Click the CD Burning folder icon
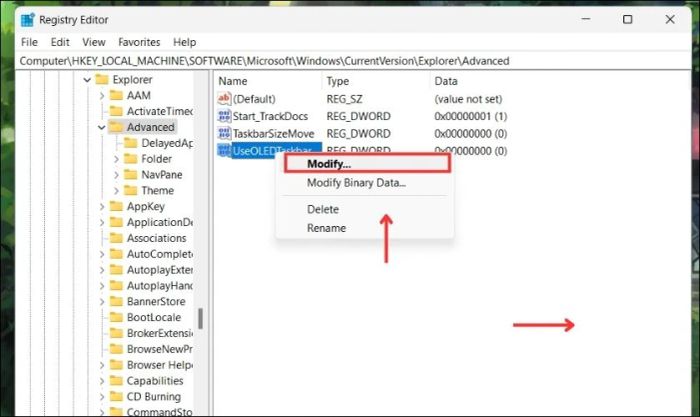700x417 pixels. [116, 396]
